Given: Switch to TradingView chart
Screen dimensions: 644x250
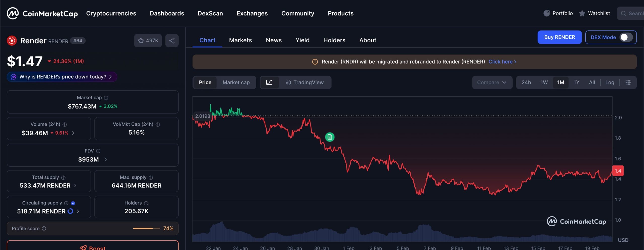Looking at the screenshot, I should [x=305, y=82].
